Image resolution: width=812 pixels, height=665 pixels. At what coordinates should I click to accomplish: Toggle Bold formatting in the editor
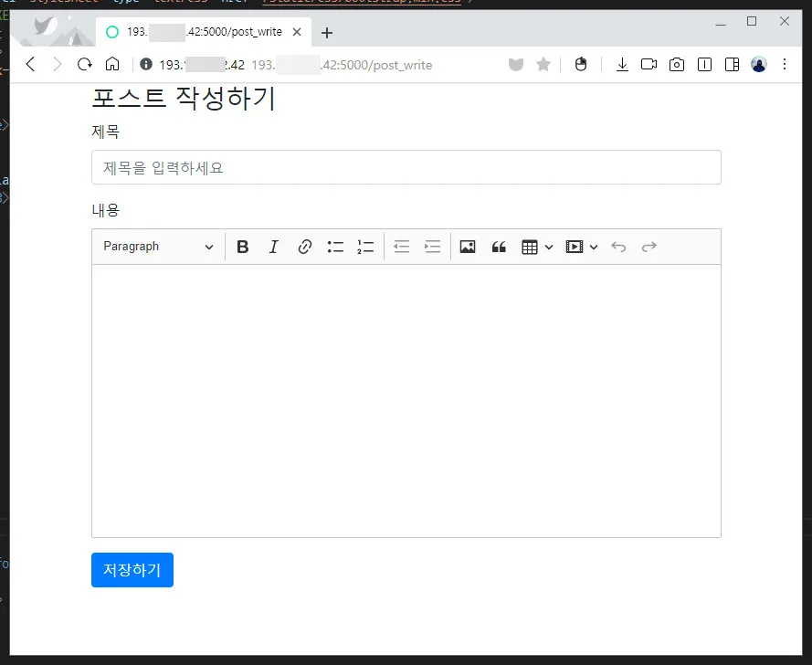(242, 246)
